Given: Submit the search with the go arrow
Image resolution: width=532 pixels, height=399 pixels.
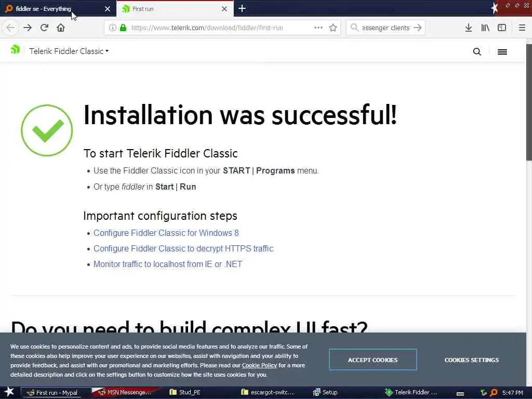Looking at the screenshot, I should (x=418, y=28).
